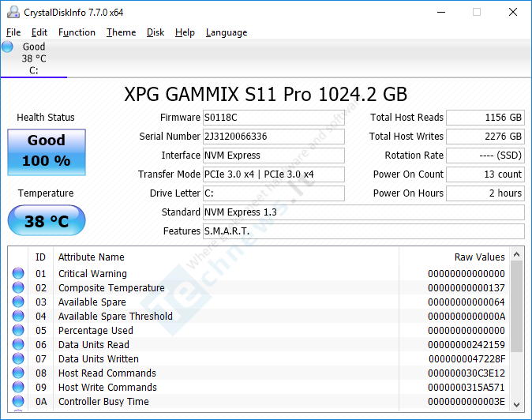Click the Raw Values column header
Viewport: 532px width, 420px height.
point(479,257)
